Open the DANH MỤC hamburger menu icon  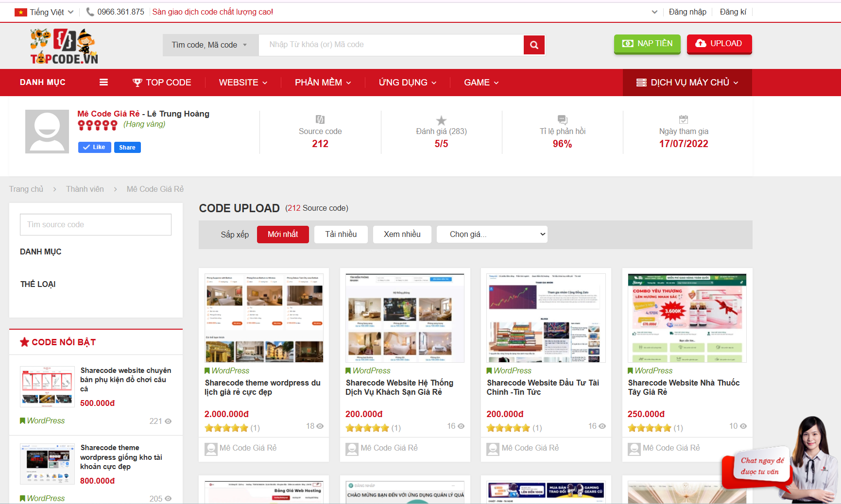[103, 83]
